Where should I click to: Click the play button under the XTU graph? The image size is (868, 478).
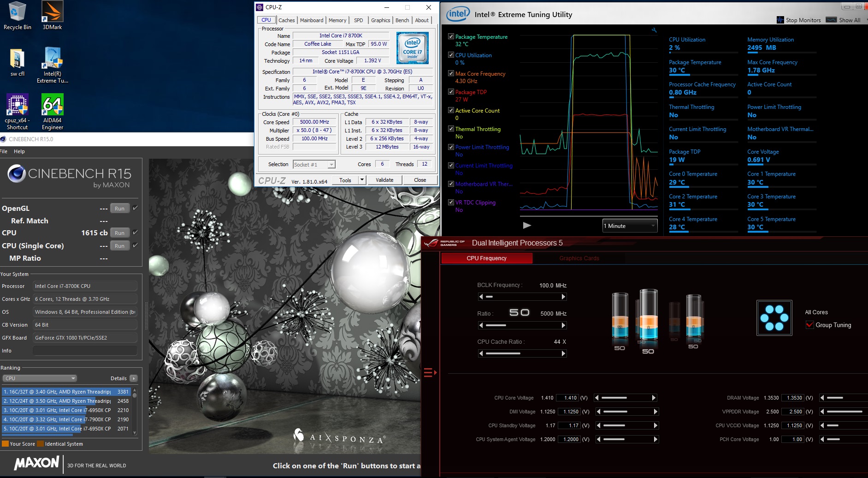click(x=527, y=226)
